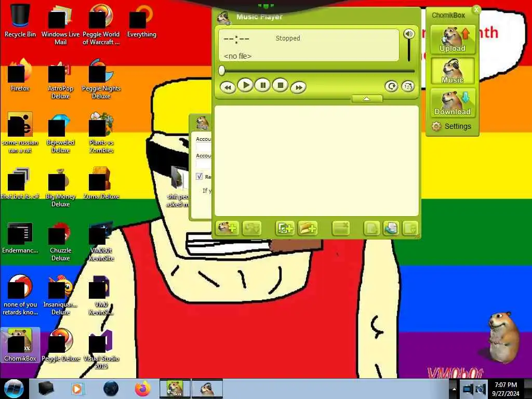The width and height of the screenshot is (532, 399).
Task: Open Download in the ChomikBox panel
Action: coord(453,103)
